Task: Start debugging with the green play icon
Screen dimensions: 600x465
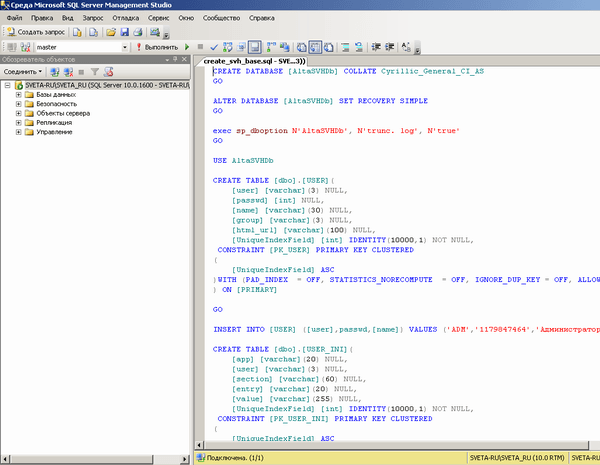Action: (187, 47)
